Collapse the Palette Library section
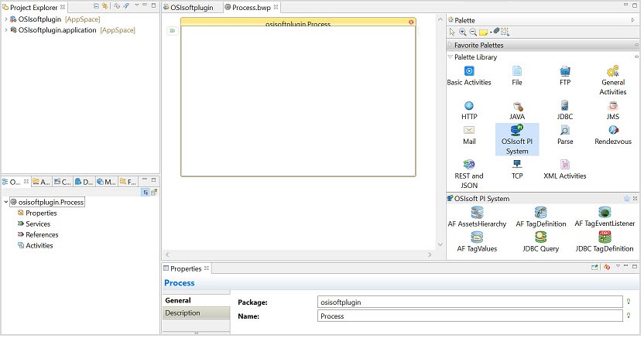 450,57
